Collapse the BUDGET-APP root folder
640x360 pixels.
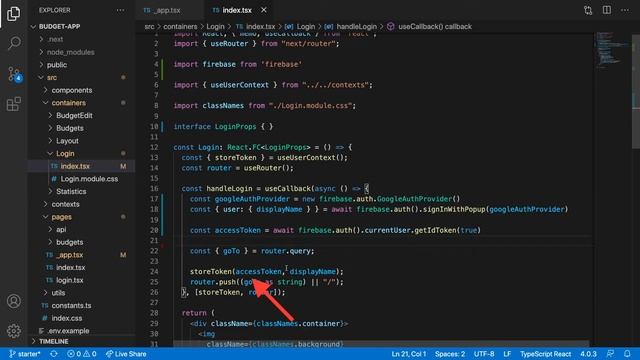(82, 27)
